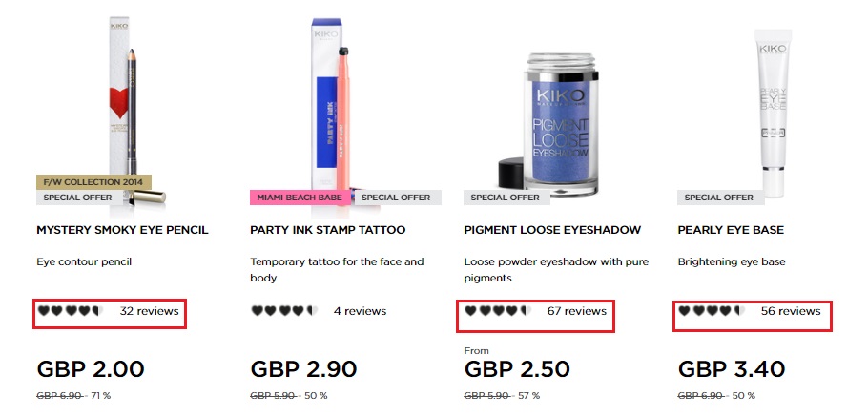This screenshot has width=868, height=417.
Task: Click the Miami Beach Babe badge
Action: (300, 198)
